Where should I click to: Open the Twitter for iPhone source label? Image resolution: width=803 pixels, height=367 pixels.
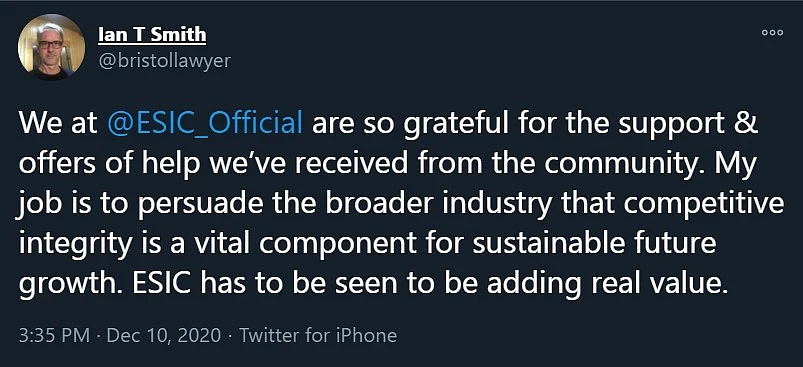click(318, 336)
